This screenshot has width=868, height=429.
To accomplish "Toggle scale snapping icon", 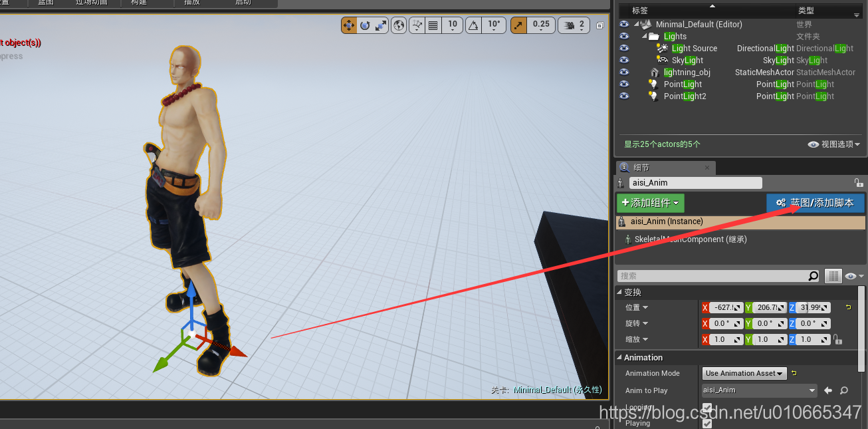I will click(518, 25).
